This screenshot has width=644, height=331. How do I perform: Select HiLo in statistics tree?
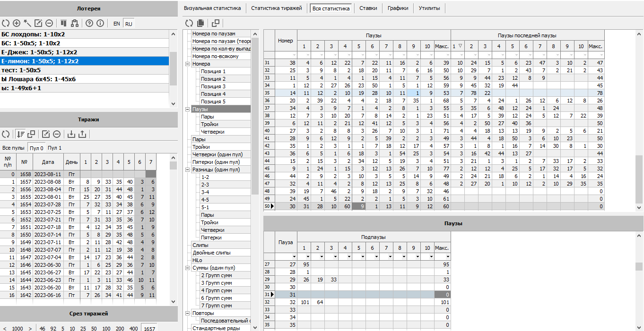tap(197, 260)
